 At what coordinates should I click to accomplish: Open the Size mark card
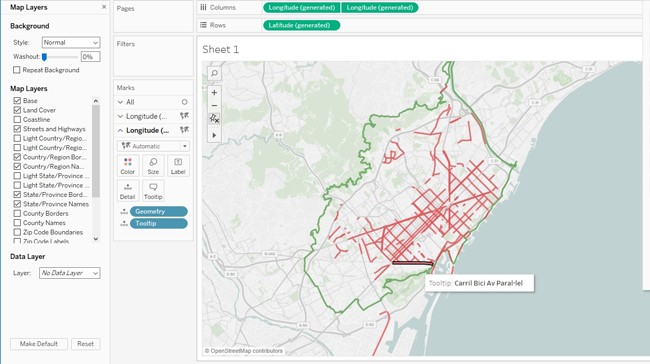click(x=153, y=166)
